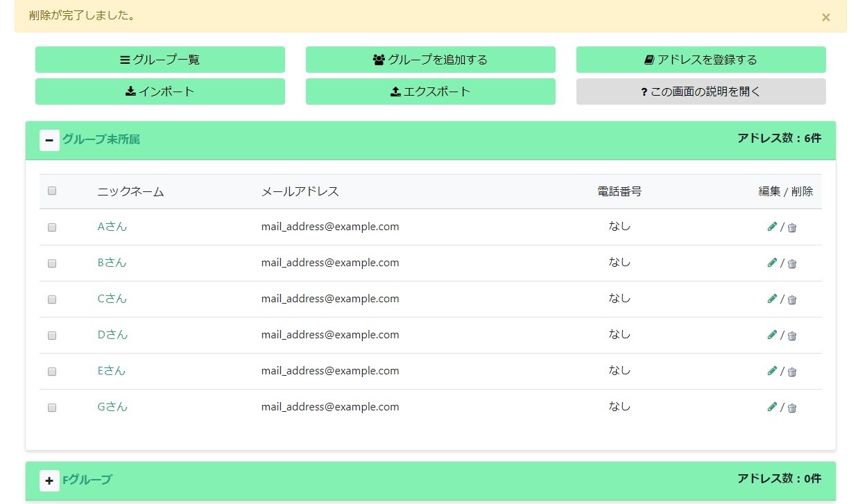858x504 pixels.
Task: Open the グループ一覧 group list
Action: point(160,60)
